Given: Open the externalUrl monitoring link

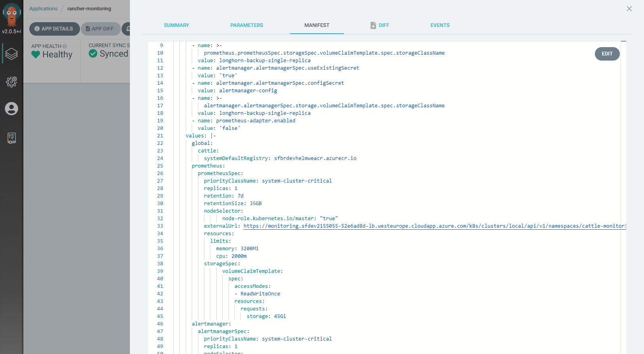Looking at the screenshot, I should pyautogui.click(x=434, y=226).
